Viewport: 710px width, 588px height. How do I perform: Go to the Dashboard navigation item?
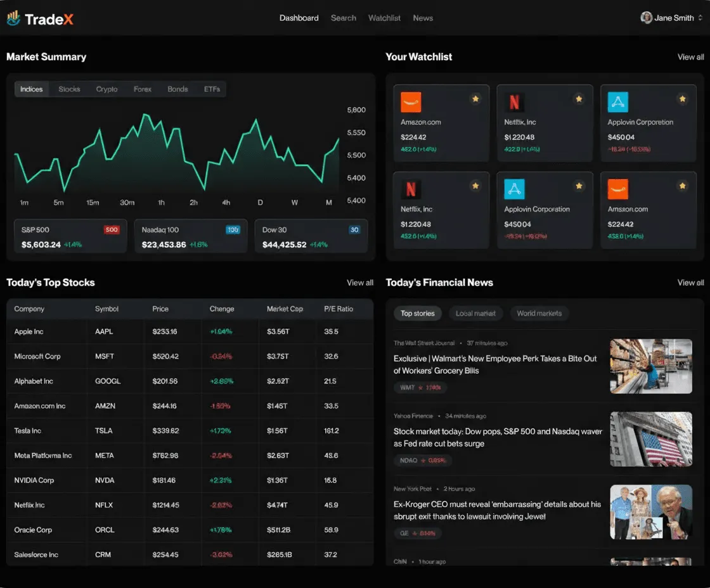coord(299,18)
